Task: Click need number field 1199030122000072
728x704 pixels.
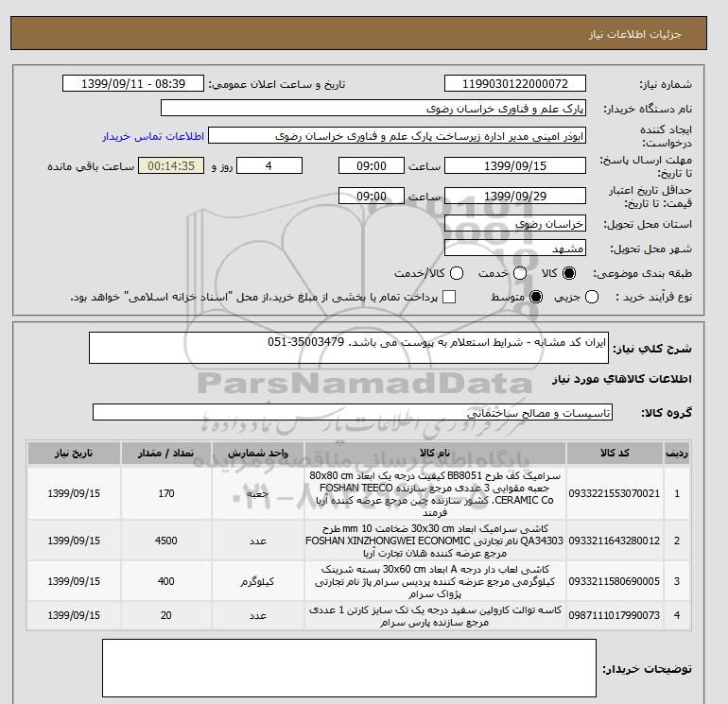Action: pos(515,83)
